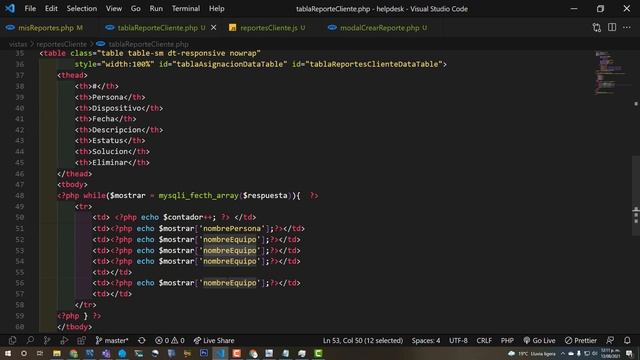Image resolution: width=640 pixels, height=360 pixels.
Task: Open the notifications bell
Action: point(627,340)
